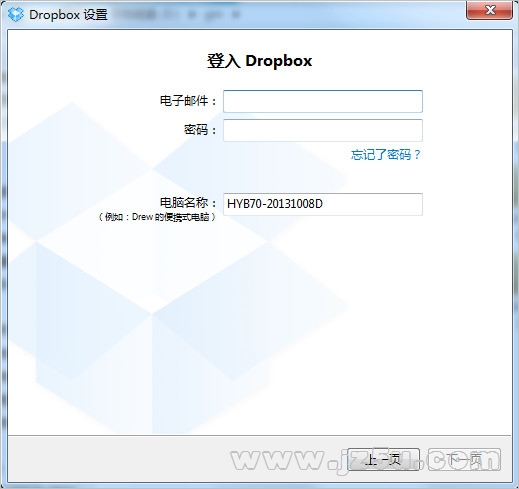Click the example hint mentioning Drew

pos(157,217)
